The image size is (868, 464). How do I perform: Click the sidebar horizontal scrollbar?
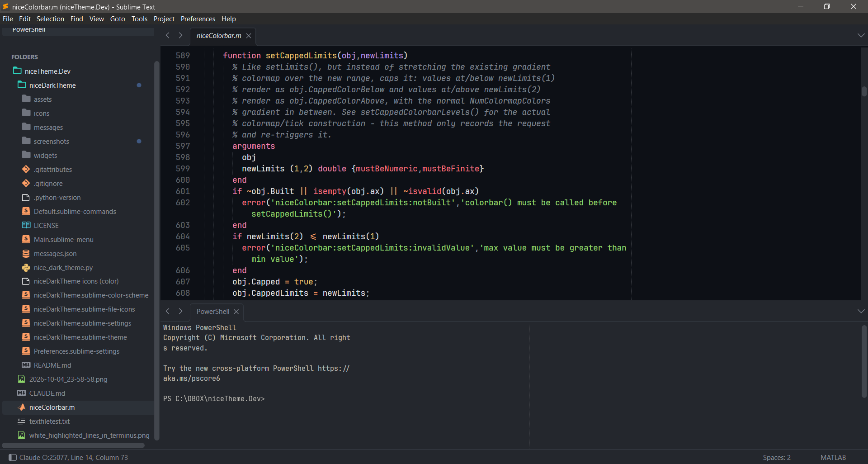pyautogui.click(x=74, y=445)
